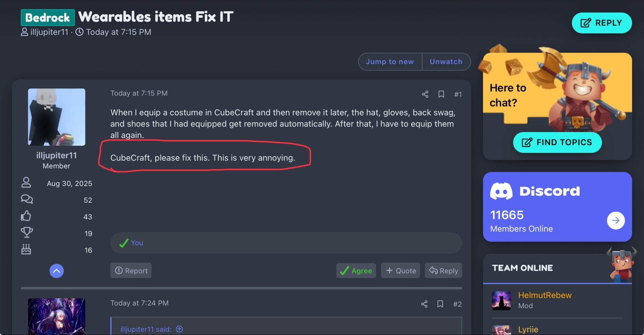Screen dimensions: 644x335
Task: Bookmark post #1
Action: coord(441,94)
